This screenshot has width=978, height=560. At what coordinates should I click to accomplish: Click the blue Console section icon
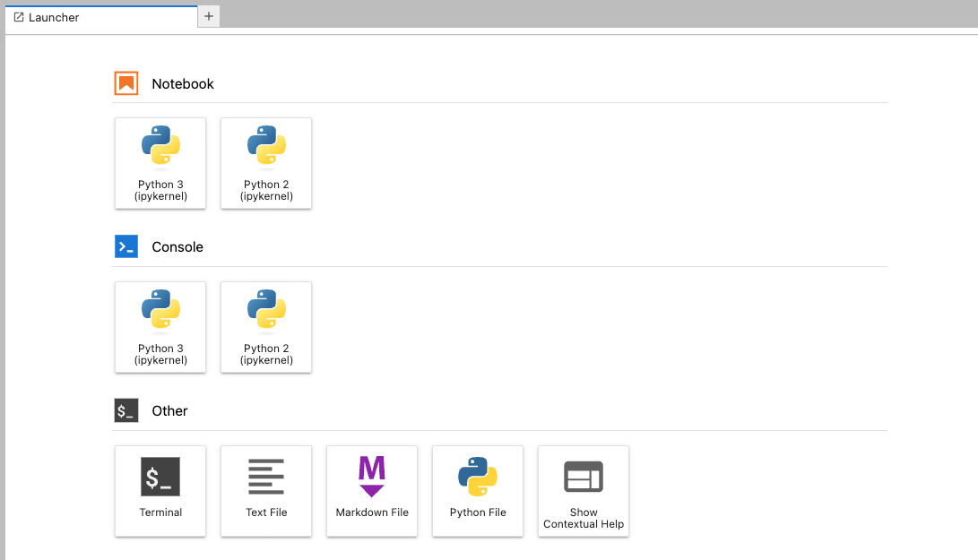(126, 247)
